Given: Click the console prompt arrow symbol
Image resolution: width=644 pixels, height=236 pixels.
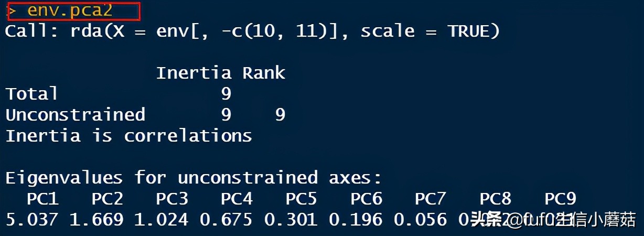Looking at the screenshot, I should pyautogui.click(x=12, y=11).
